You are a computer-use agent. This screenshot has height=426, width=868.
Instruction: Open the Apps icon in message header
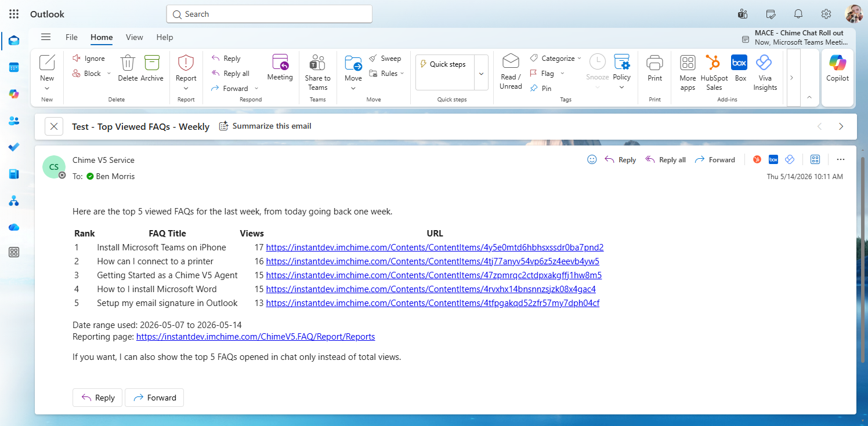815,159
